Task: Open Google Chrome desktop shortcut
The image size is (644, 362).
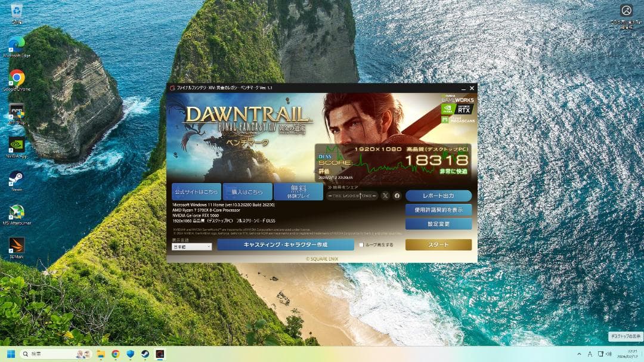Action: pos(17,80)
